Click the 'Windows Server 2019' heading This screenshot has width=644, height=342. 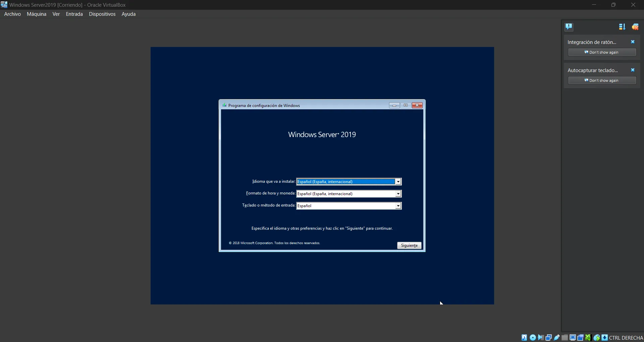[322, 134]
